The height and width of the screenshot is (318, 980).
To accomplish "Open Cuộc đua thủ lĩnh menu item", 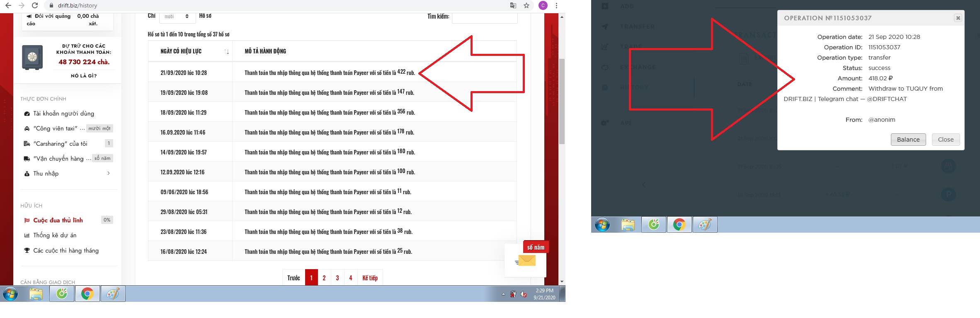I will [x=58, y=220].
